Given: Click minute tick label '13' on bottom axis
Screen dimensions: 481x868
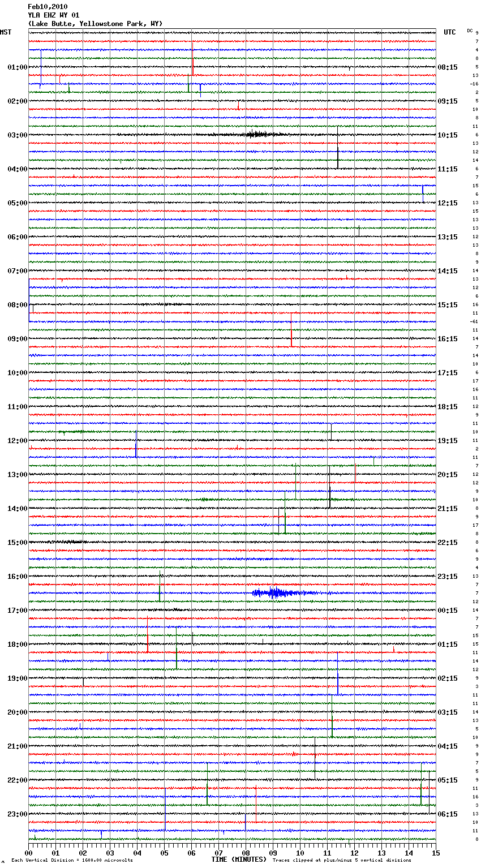Looking at the screenshot, I should point(381,853).
